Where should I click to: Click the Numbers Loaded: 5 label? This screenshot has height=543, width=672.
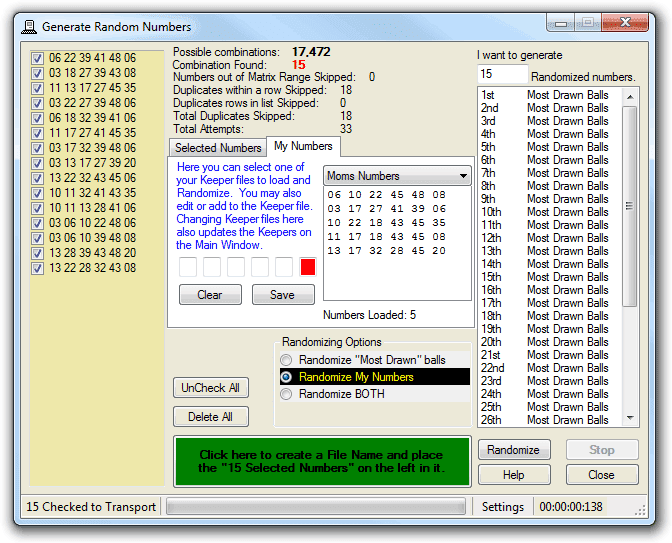tap(369, 315)
